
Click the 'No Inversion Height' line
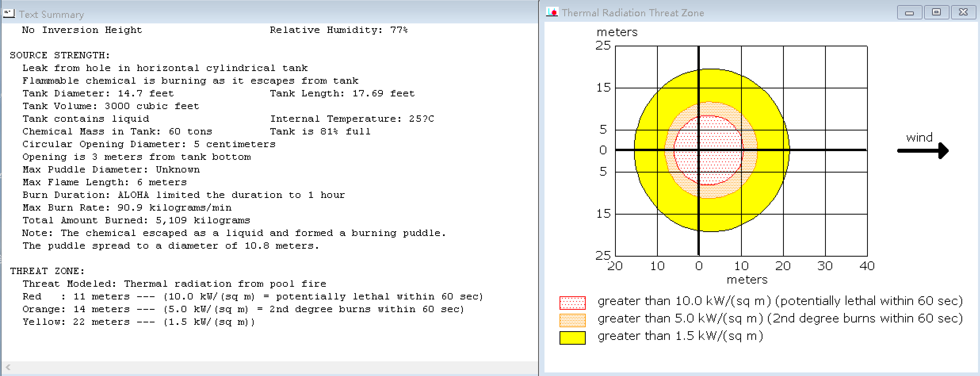tap(82, 30)
